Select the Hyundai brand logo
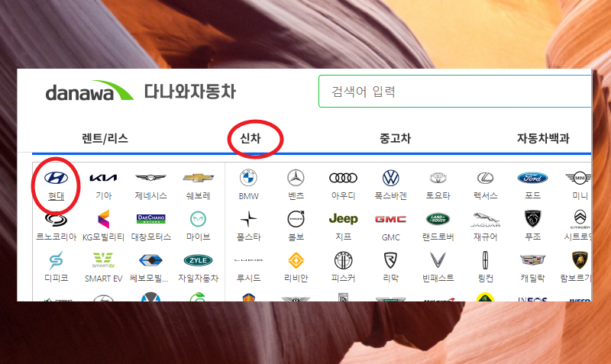611x364 pixels. [x=56, y=178]
